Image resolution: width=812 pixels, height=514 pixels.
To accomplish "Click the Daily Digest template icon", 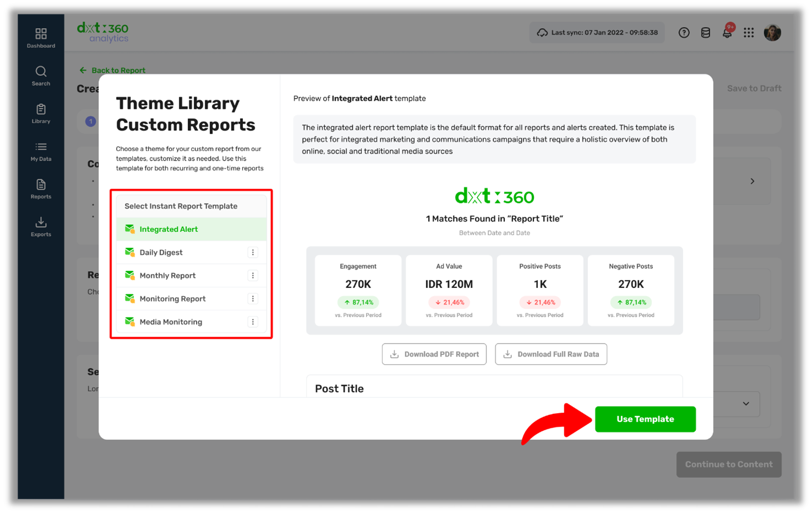I will pos(130,252).
